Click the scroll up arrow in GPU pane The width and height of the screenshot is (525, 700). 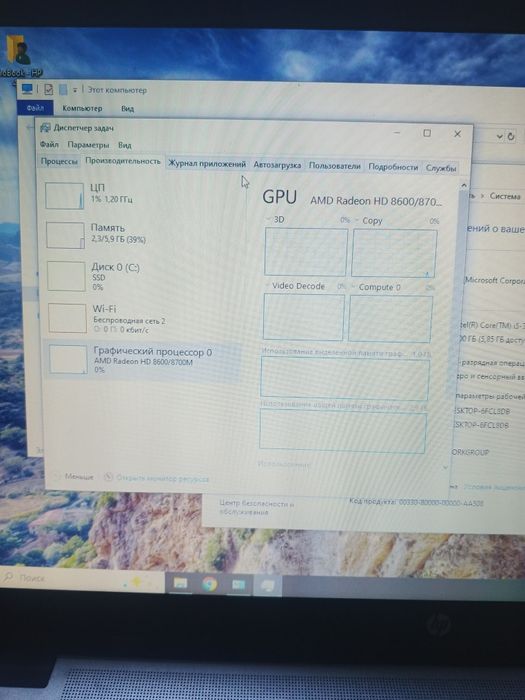pyautogui.click(x=463, y=185)
